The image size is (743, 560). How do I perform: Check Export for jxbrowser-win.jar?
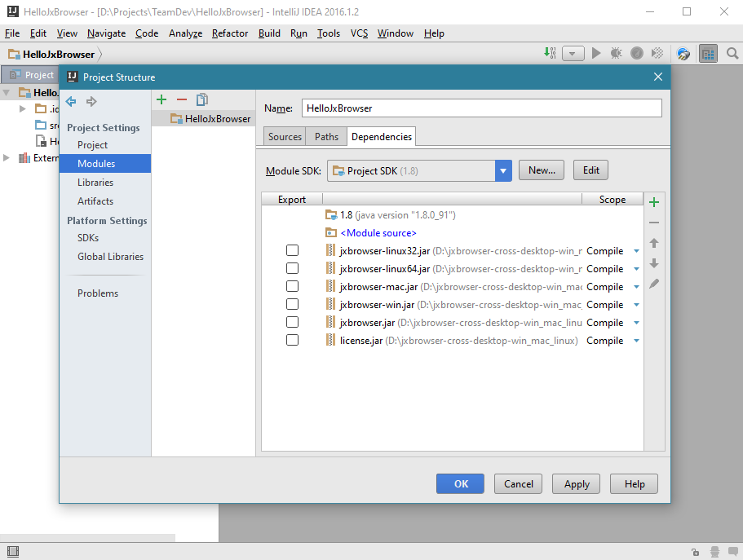pos(292,304)
